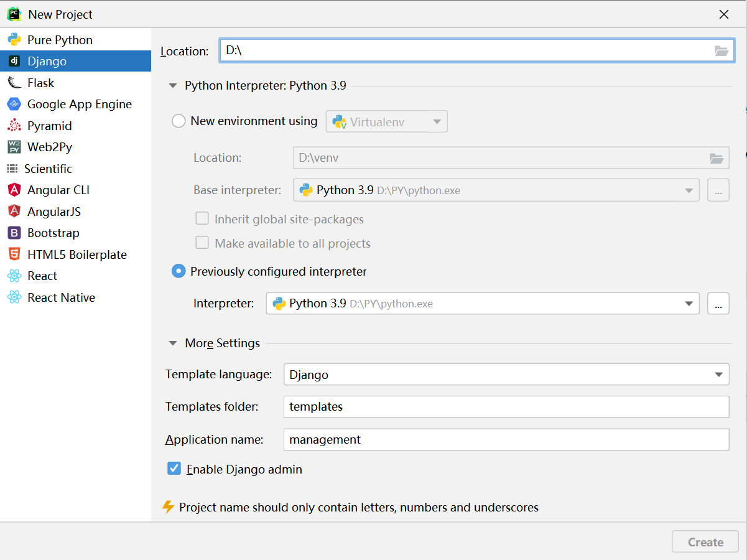Click the interpreter ellipsis button
Viewport: 747px width, 560px height.
pyautogui.click(x=718, y=304)
